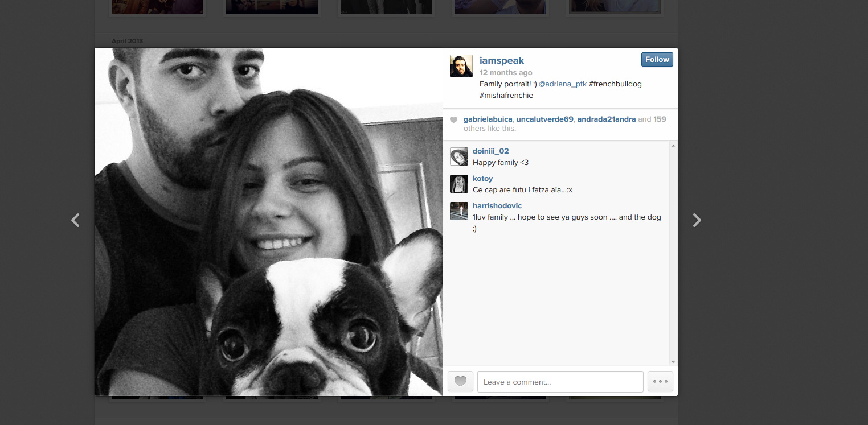Open the @adriana_ptk mention
868x425 pixels.
[562, 84]
